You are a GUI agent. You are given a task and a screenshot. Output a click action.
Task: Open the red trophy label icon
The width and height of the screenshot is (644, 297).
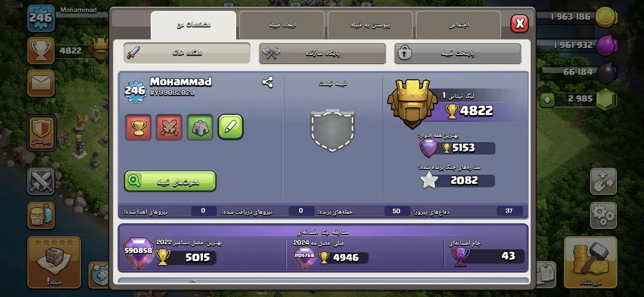point(138,127)
